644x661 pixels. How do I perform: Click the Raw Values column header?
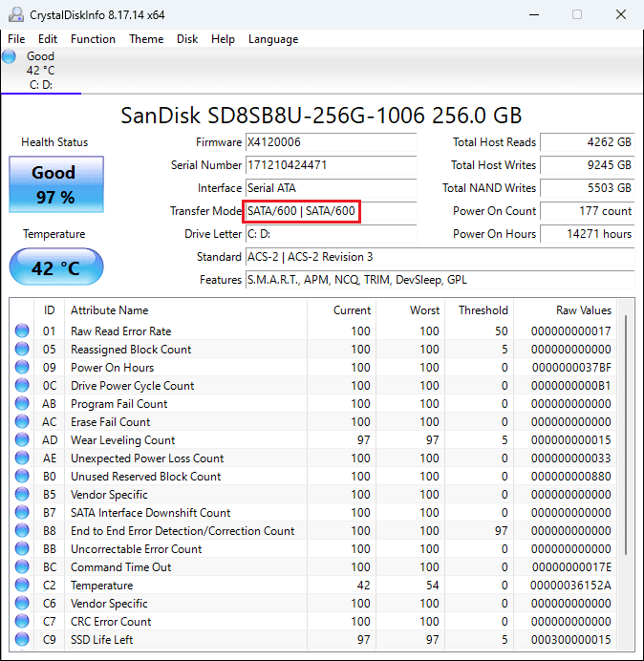tap(565, 310)
